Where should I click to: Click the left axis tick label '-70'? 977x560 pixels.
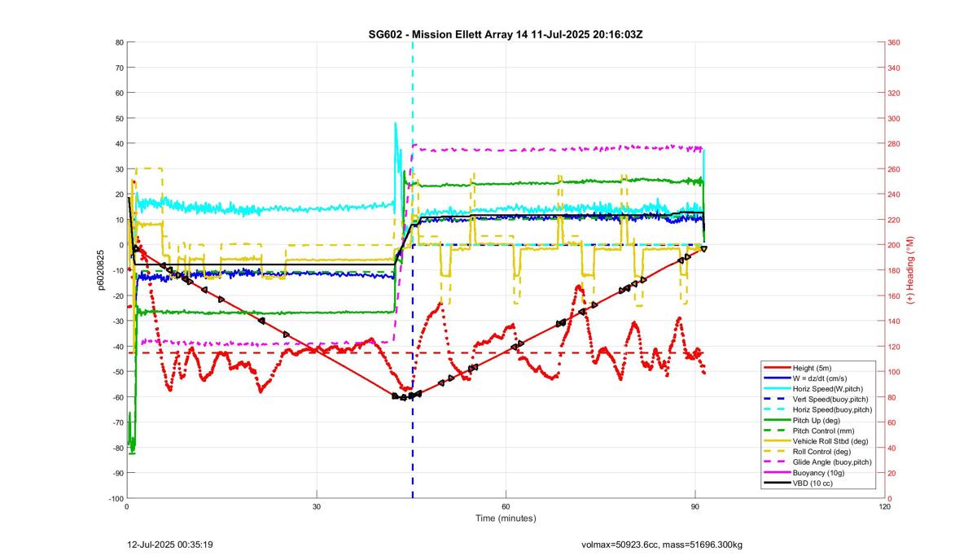pos(117,422)
